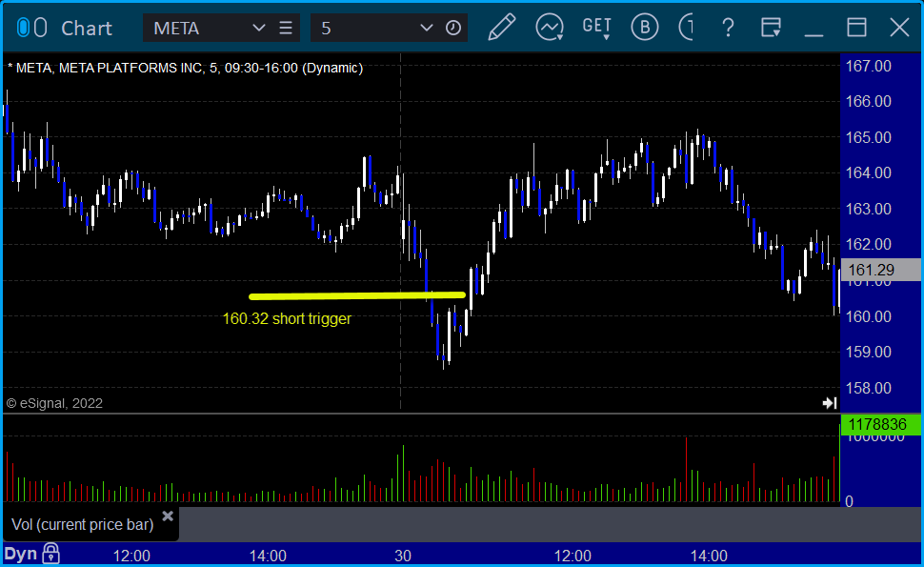Click the empty interval link icon beside Chart
Screen dimensions: 924x567
click(41, 28)
